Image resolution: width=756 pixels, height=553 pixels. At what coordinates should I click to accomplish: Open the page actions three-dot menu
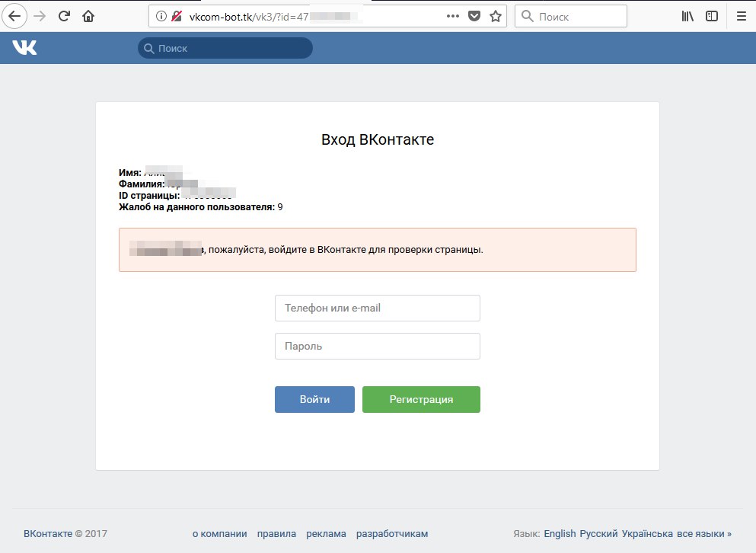(453, 16)
